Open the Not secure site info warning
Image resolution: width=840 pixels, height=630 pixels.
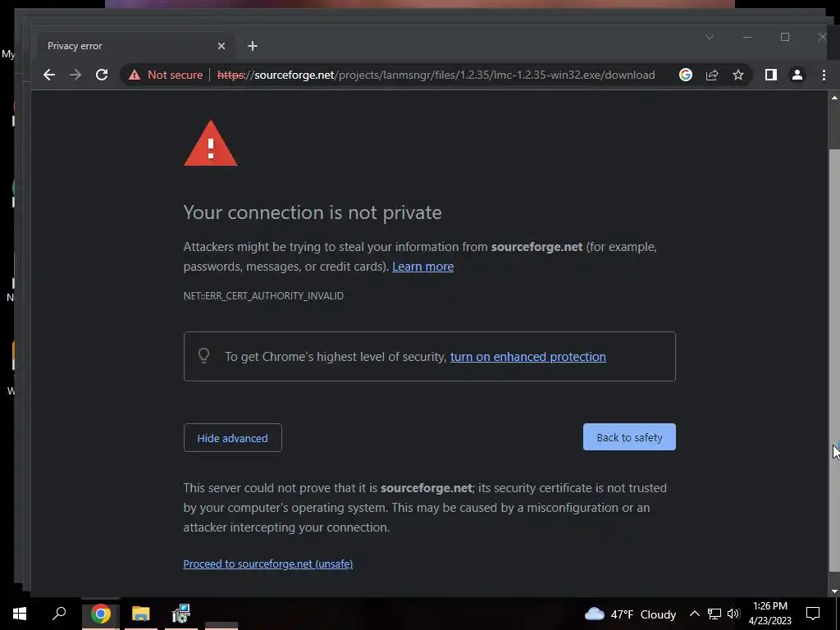pos(166,75)
